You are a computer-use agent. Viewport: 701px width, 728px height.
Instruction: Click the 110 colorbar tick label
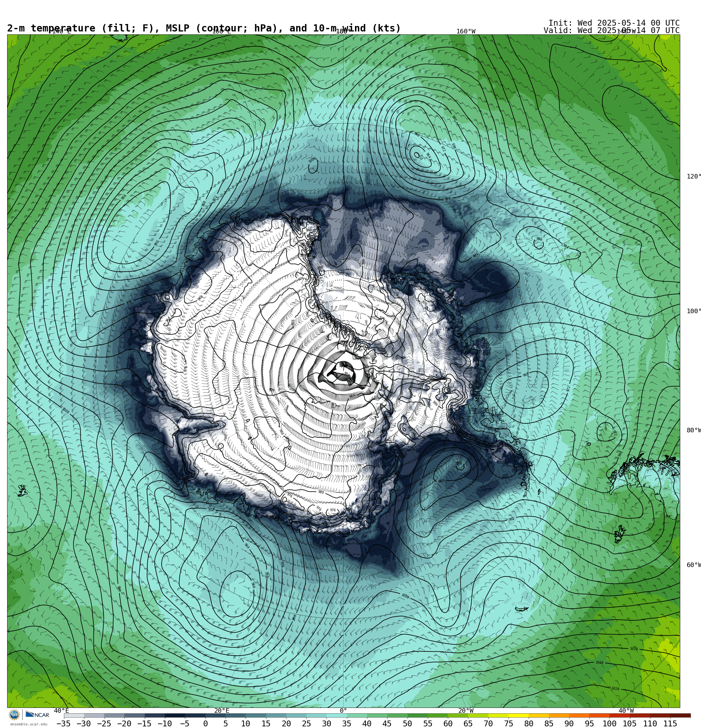coord(650,723)
